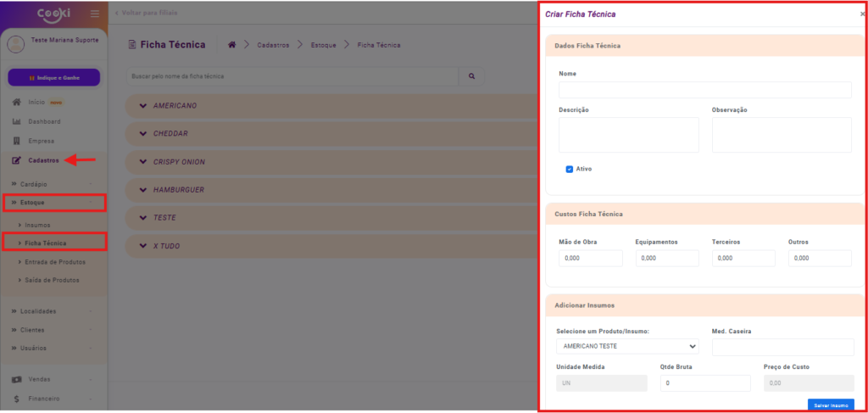Viewport: 868px width, 413px height.
Task: Expand the AMERICANO ficha técnica row
Action: (143, 105)
